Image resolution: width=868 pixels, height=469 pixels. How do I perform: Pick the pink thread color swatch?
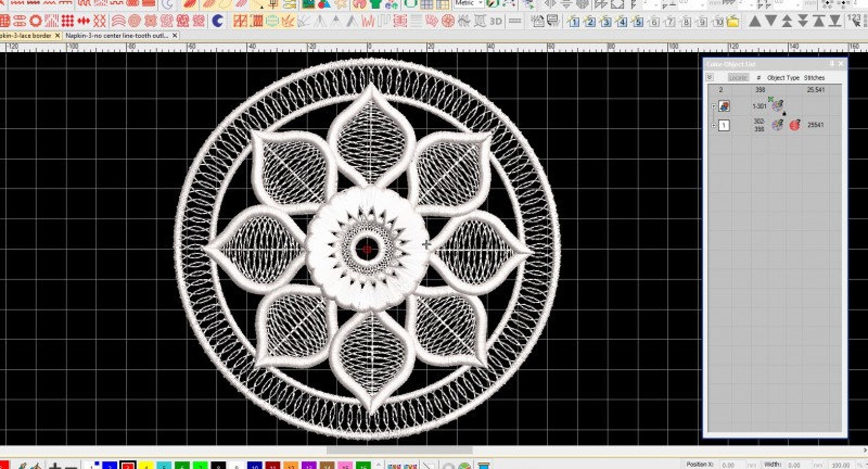pos(345,466)
